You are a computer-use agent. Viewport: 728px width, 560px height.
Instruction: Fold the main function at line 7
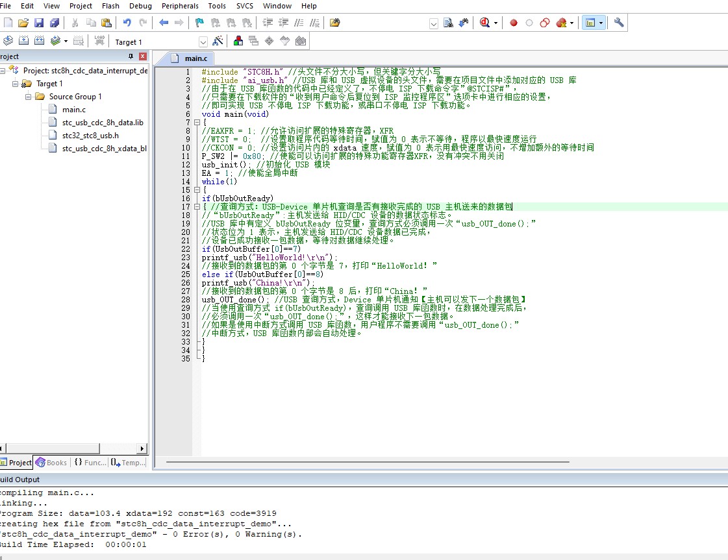click(x=197, y=123)
